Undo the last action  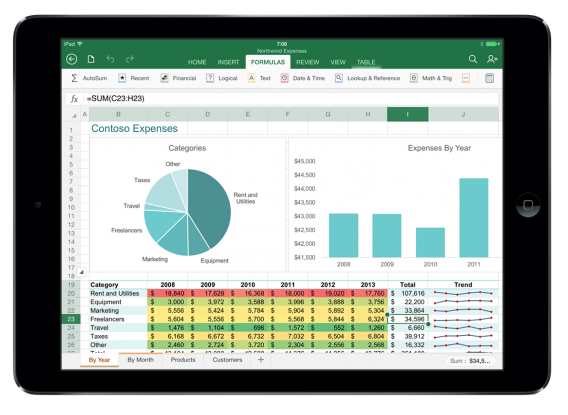tap(110, 59)
